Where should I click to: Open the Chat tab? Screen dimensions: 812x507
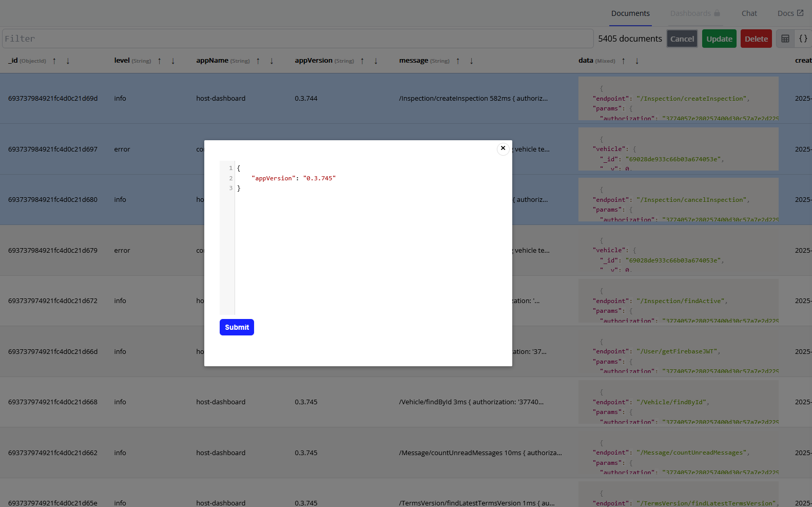click(749, 13)
